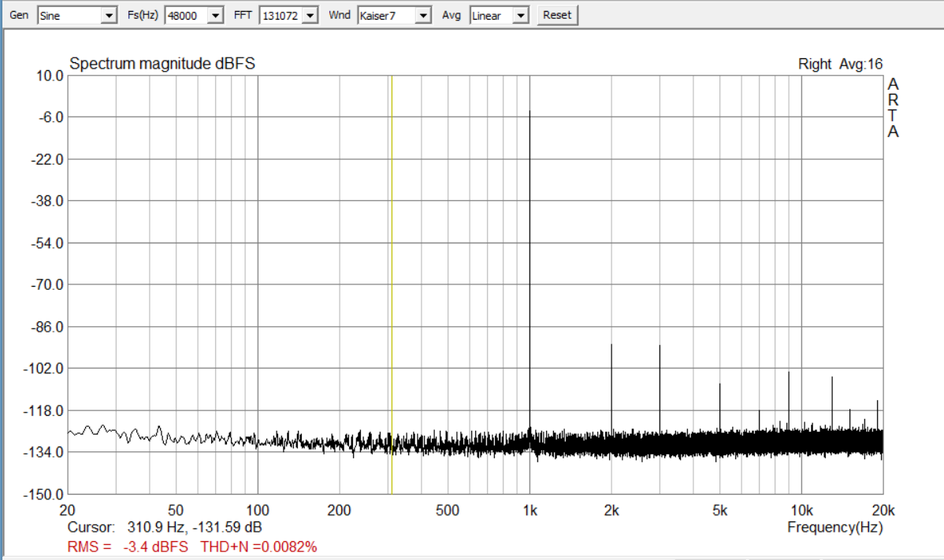Click the '-70.0' y-axis value
944x560 pixels.
[x=47, y=284]
